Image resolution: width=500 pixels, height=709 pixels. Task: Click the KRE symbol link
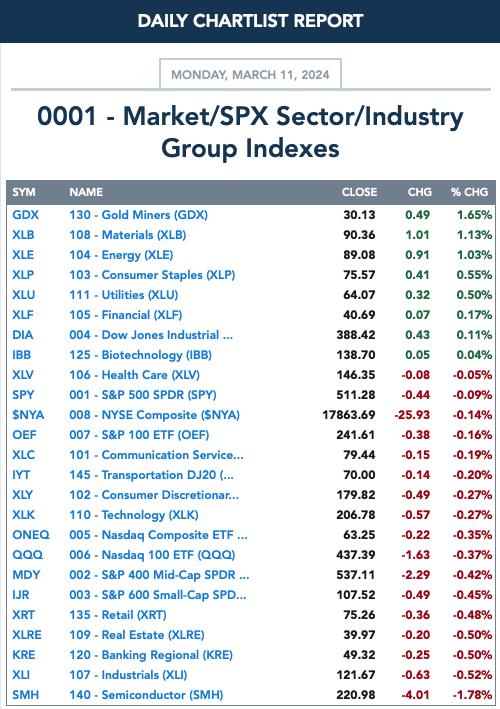[x=24, y=655]
